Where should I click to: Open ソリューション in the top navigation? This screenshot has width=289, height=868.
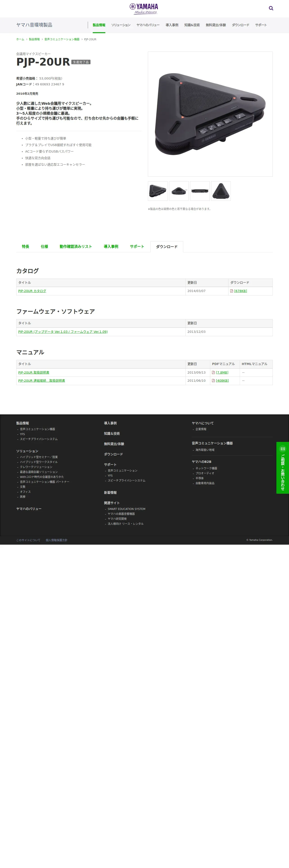point(121,25)
